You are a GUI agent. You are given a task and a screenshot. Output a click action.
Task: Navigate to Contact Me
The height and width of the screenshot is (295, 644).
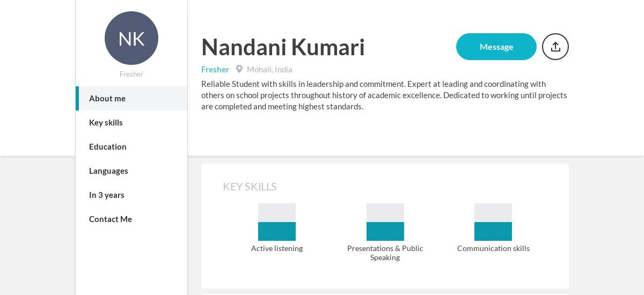tap(131, 219)
